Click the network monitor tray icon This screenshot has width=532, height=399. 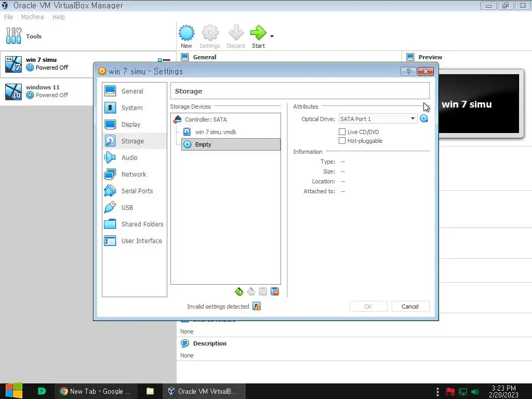coord(463,392)
